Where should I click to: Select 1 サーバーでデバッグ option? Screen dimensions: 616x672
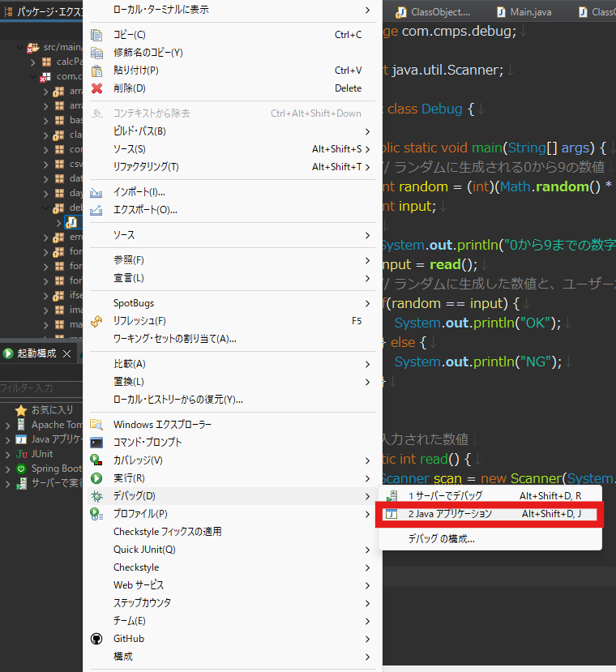[x=445, y=495]
